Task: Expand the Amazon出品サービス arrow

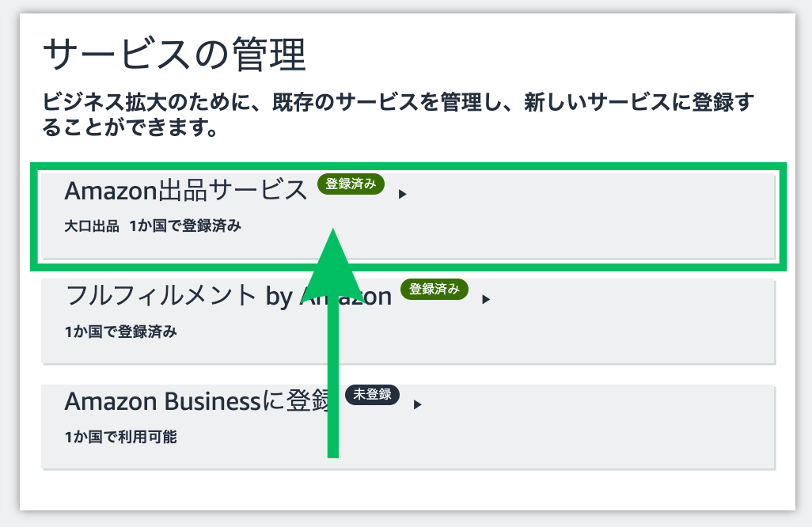Action: (x=402, y=194)
